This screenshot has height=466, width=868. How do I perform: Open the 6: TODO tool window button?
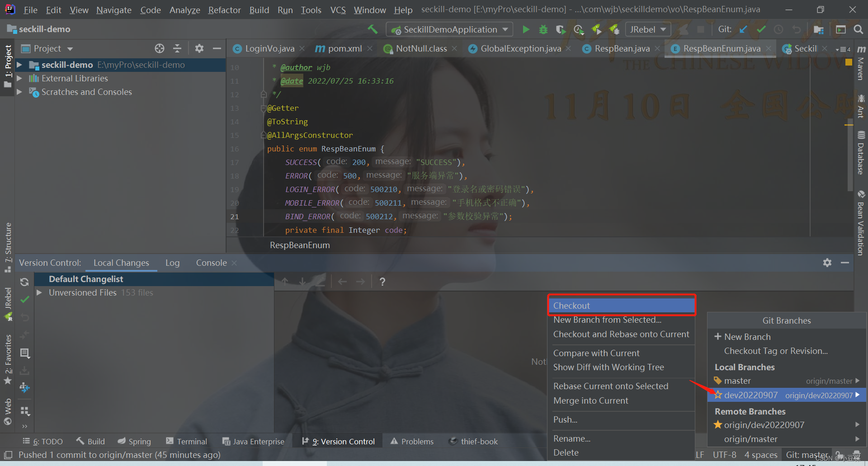(x=43, y=442)
